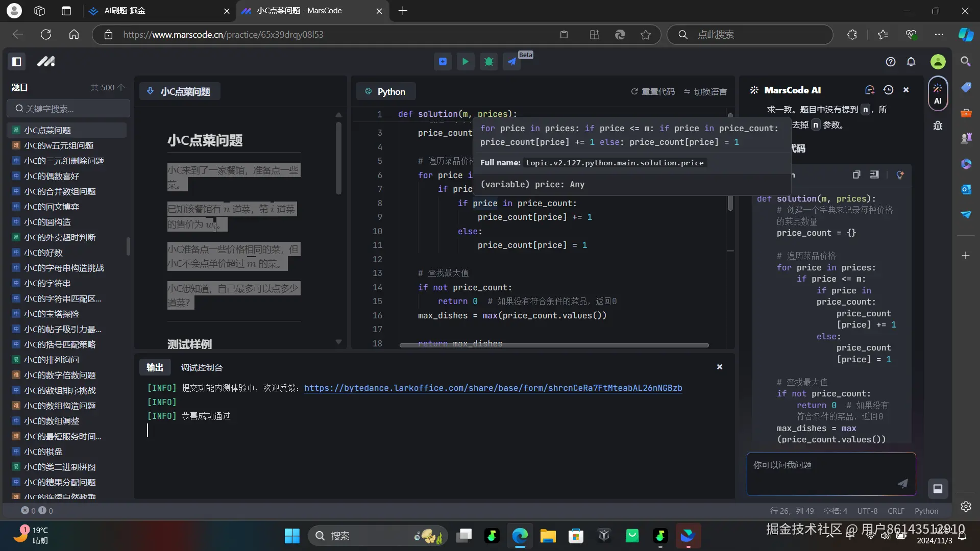This screenshot has width=980, height=551.
Task: Toggle the bottom output panel button
Action: click(938, 489)
